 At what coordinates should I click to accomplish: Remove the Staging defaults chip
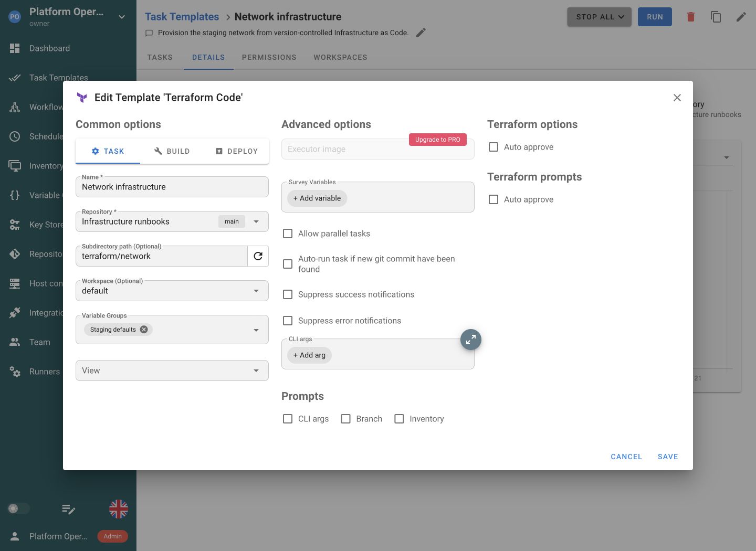(144, 330)
